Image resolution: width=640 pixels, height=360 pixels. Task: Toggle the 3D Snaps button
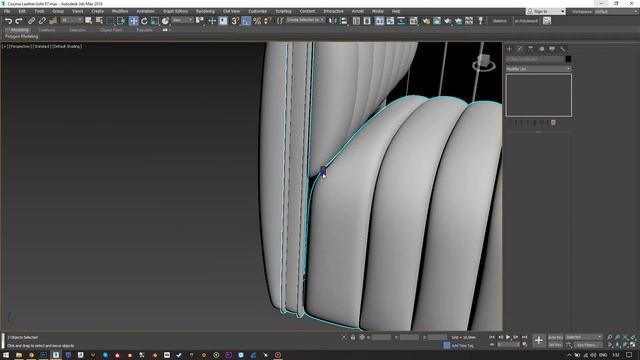(235, 21)
